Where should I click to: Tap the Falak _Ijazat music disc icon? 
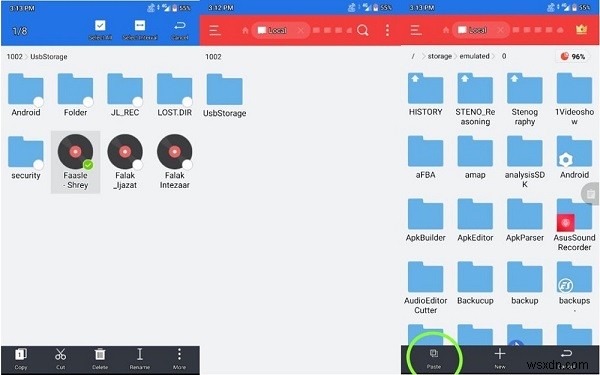coord(125,152)
